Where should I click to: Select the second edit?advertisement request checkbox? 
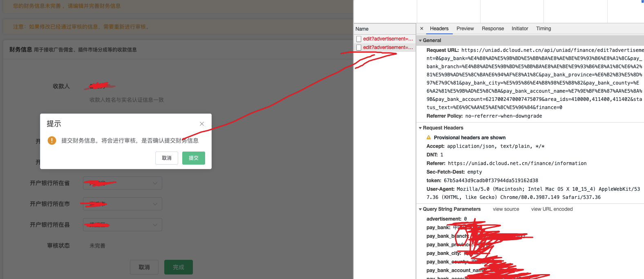tap(359, 47)
